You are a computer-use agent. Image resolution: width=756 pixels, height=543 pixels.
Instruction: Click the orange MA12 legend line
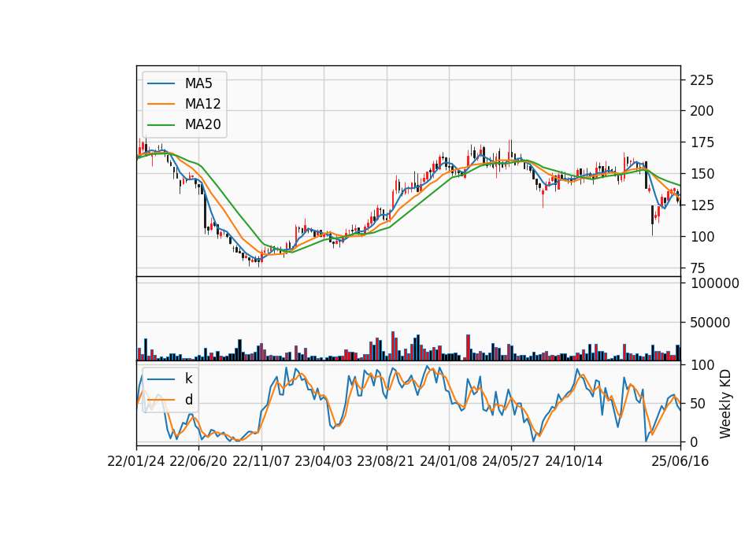pyautogui.click(x=161, y=104)
